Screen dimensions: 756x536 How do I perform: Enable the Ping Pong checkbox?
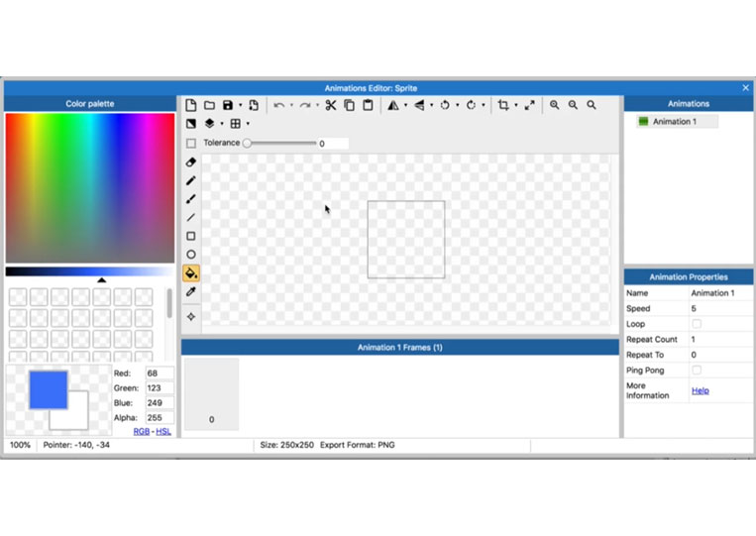(x=697, y=371)
